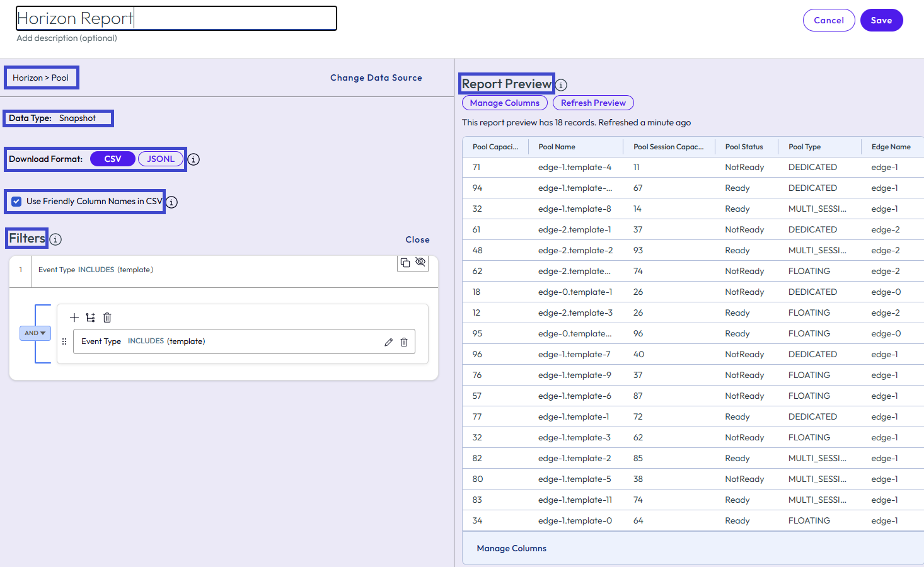Click Pool Type column header
The width and height of the screenshot is (924, 567).
(x=805, y=147)
